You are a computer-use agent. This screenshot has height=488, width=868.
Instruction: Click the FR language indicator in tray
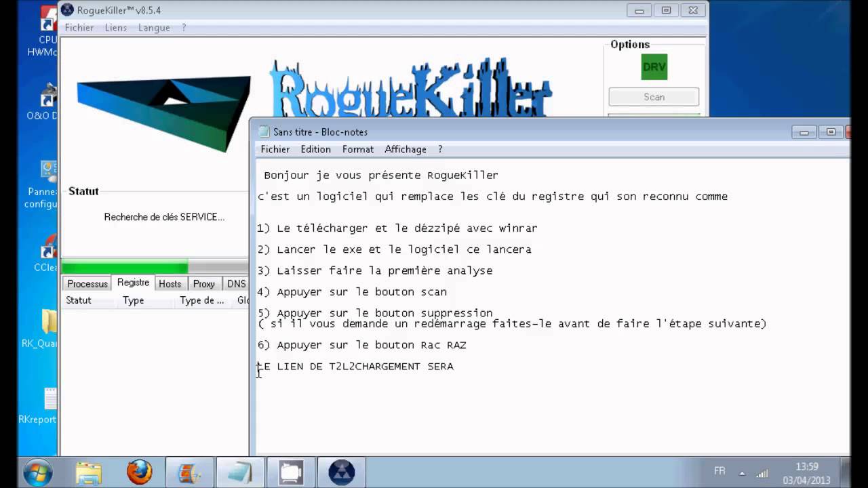(x=719, y=470)
